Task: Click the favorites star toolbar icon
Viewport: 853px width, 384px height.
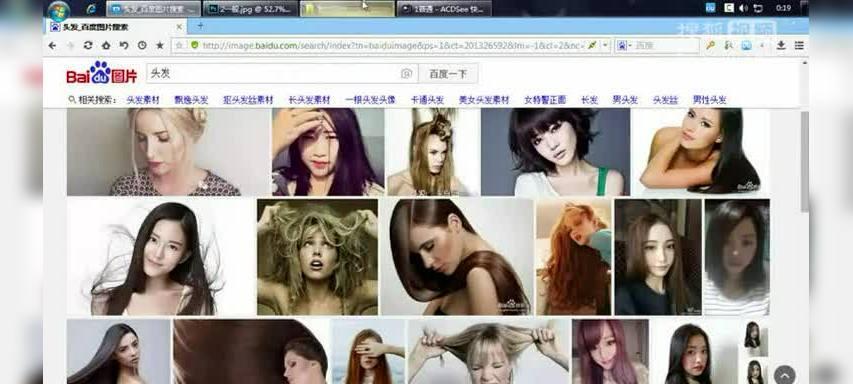Action: coord(160,46)
